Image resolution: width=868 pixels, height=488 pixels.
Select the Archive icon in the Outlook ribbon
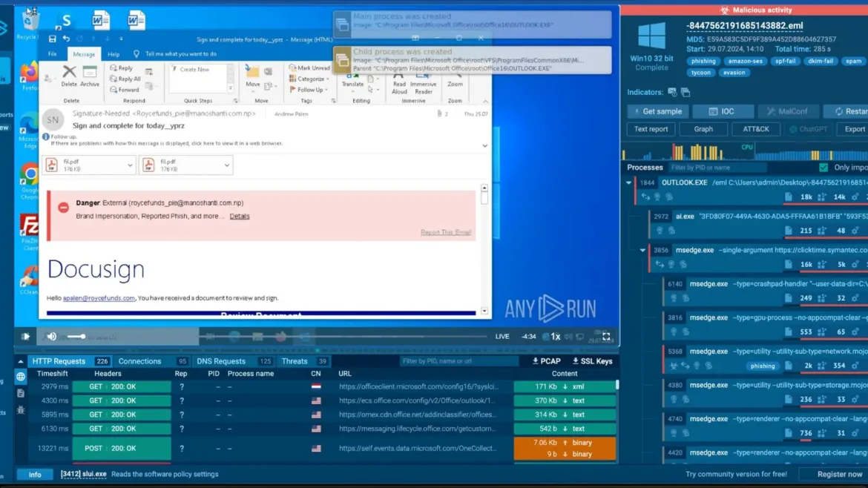90,74
